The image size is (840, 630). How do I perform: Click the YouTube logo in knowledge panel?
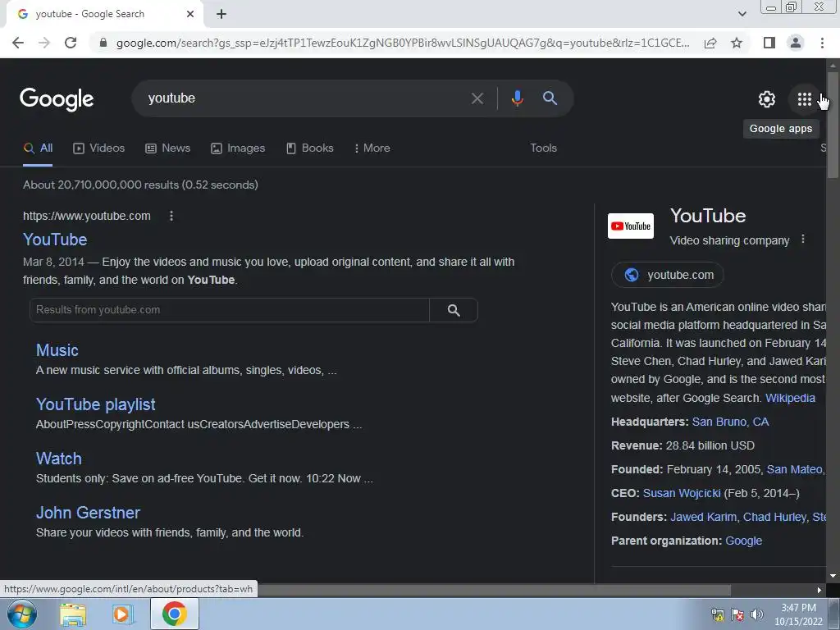tap(631, 226)
